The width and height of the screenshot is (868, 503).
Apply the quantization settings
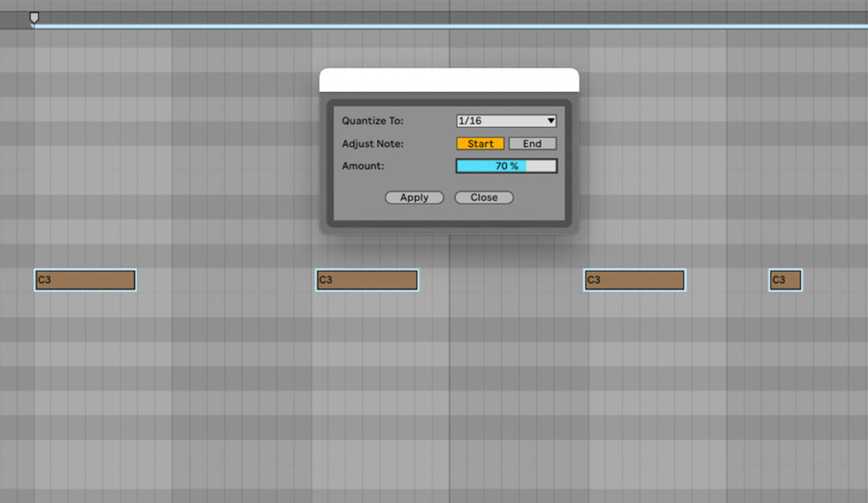(x=413, y=197)
